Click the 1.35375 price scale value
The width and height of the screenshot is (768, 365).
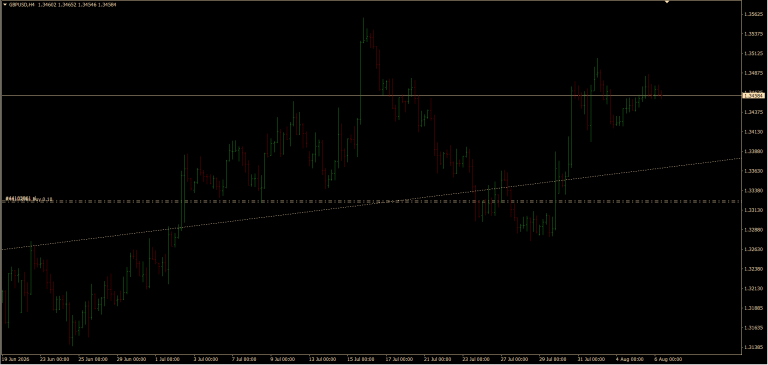(753, 34)
